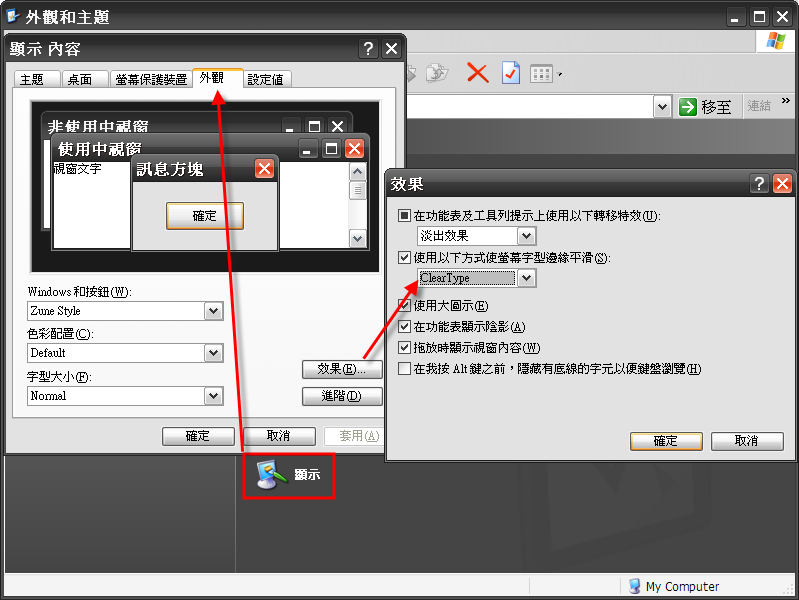
Task: Click the preview scrollbar down arrow
Action: [x=358, y=238]
